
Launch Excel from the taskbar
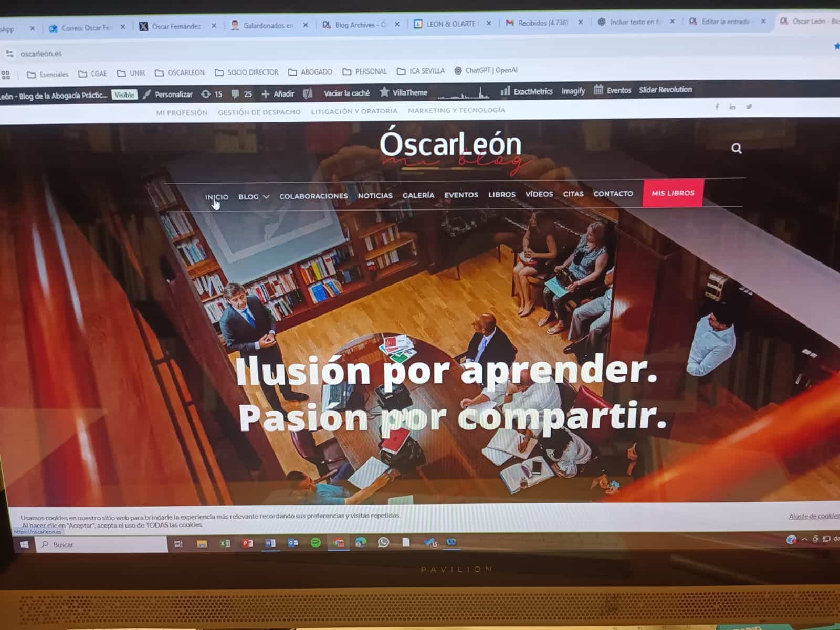pos(225,543)
